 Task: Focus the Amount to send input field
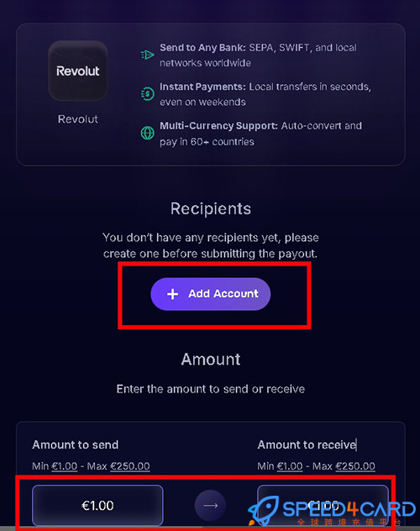(97, 505)
